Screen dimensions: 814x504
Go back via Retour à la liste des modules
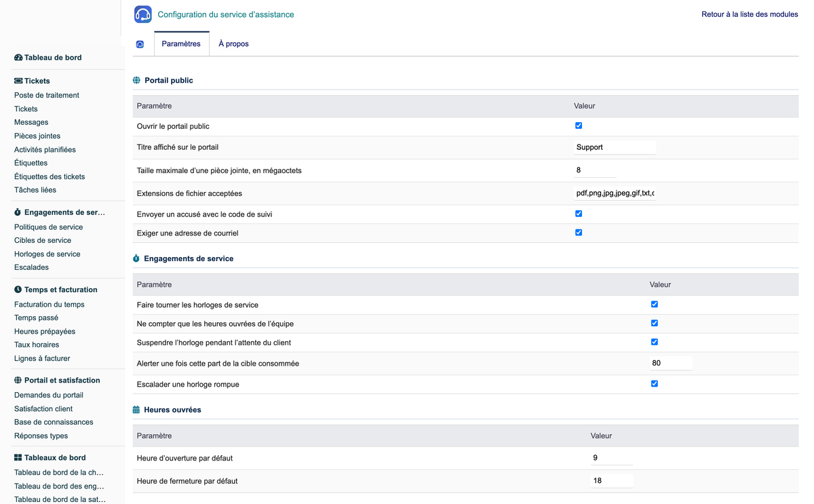pyautogui.click(x=750, y=14)
